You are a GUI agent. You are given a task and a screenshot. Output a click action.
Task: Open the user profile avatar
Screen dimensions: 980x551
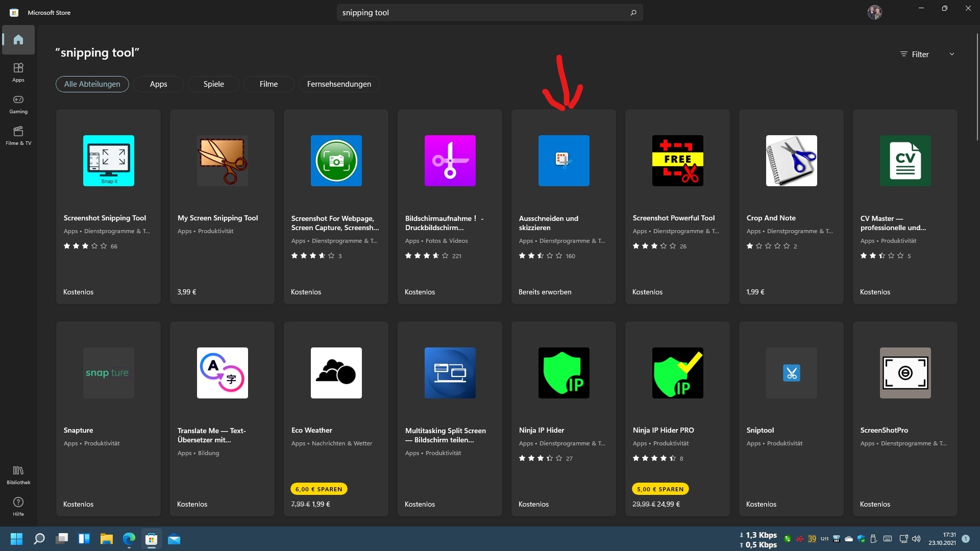point(874,12)
